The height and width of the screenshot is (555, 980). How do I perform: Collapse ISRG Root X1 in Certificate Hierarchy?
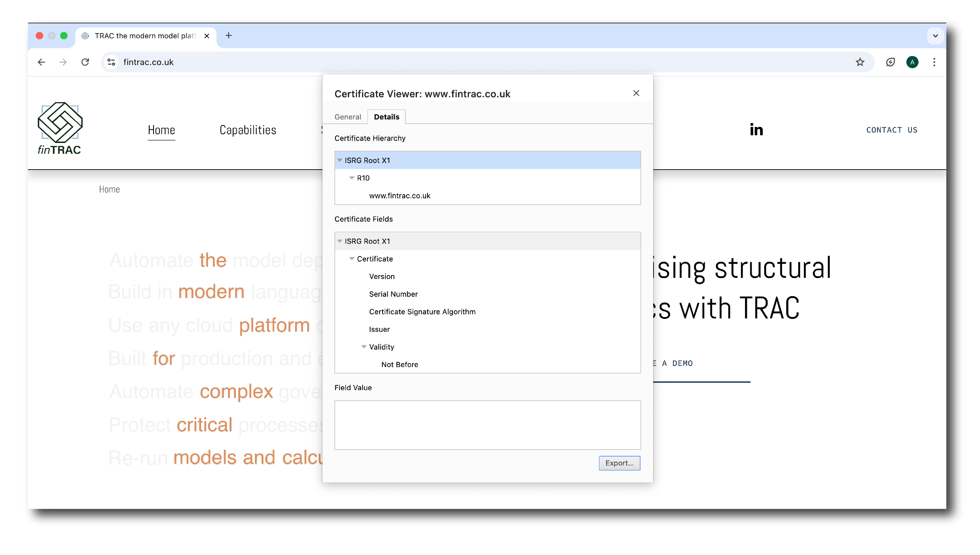click(340, 160)
